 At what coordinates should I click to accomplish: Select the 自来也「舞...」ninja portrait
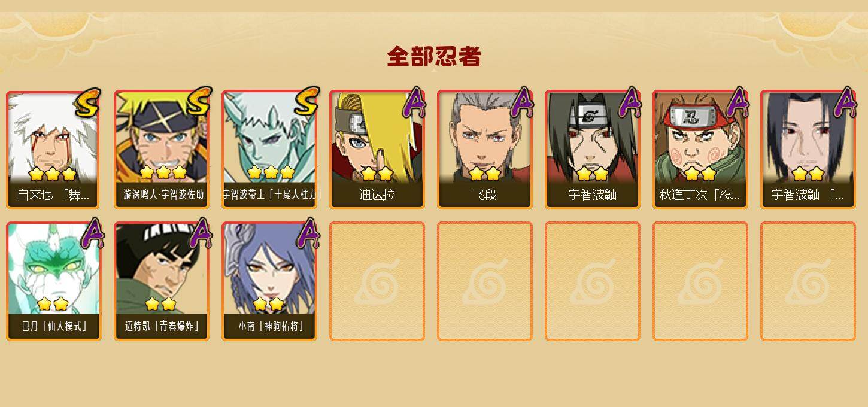tap(53, 150)
